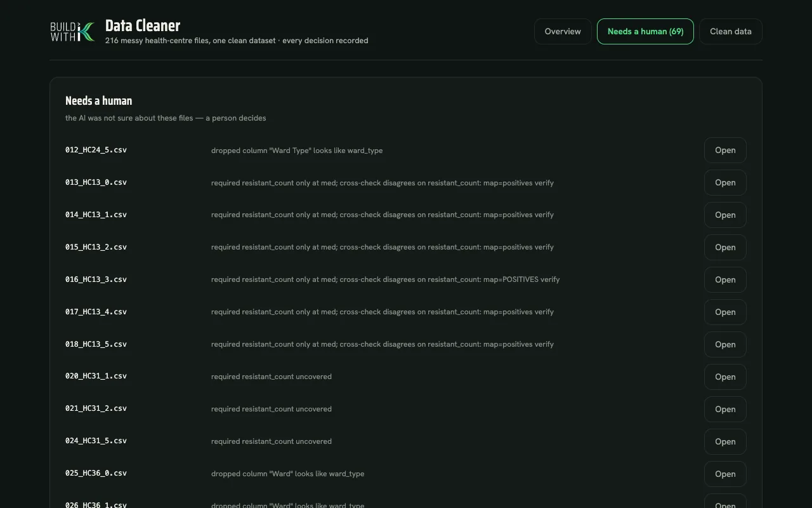Click Open for 014_HC13_1.csv
This screenshot has height=508, width=812.
725,215
